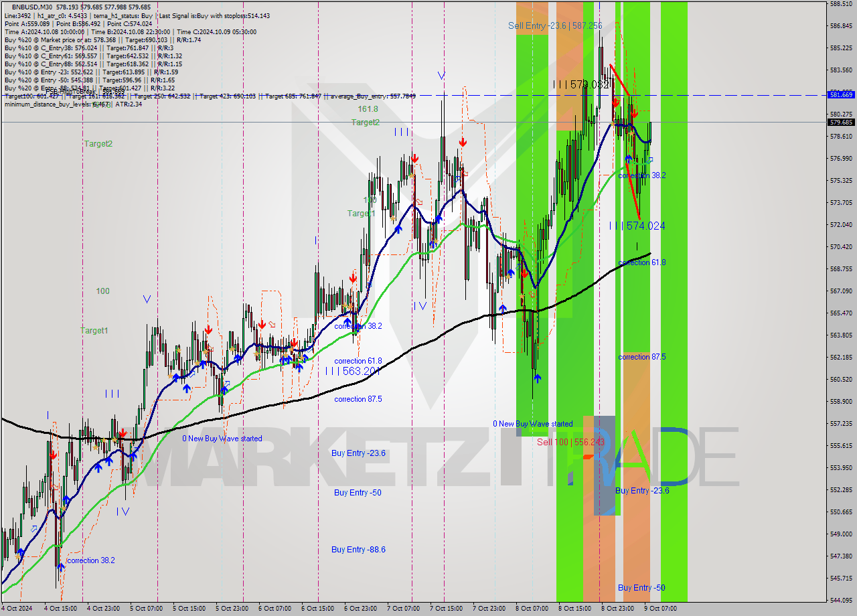
Task: Click the 547.380 price axis label
Action: point(842,556)
